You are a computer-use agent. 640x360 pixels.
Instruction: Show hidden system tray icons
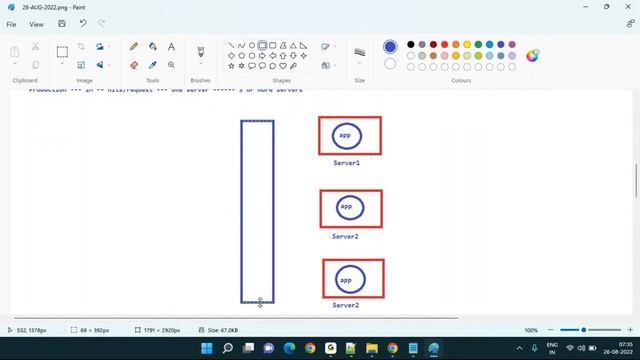pos(519,348)
